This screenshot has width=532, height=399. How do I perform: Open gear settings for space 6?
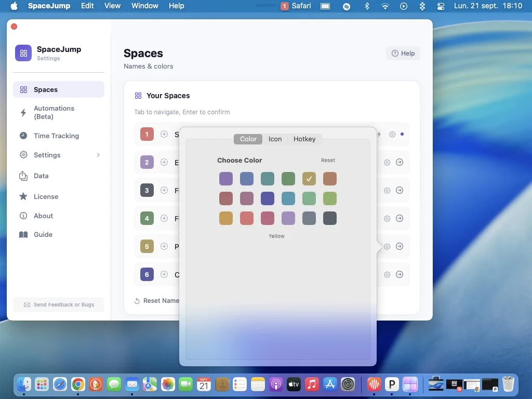click(x=387, y=275)
